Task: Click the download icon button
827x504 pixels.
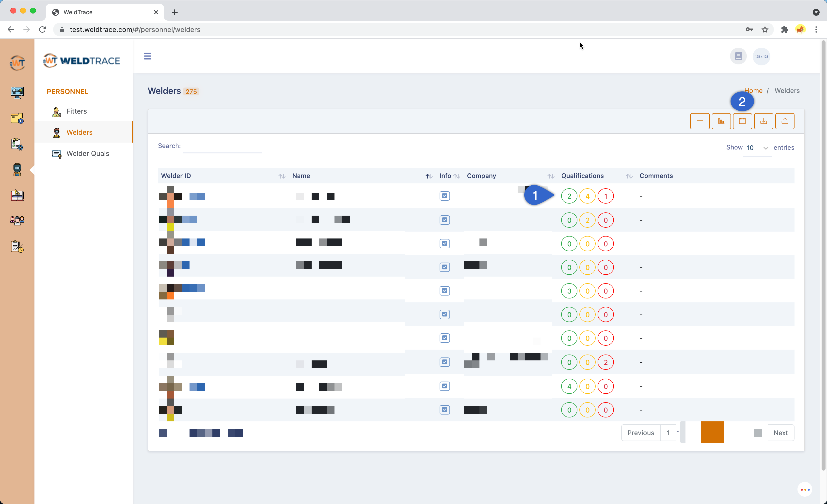Action: pyautogui.click(x=763, y=121)
